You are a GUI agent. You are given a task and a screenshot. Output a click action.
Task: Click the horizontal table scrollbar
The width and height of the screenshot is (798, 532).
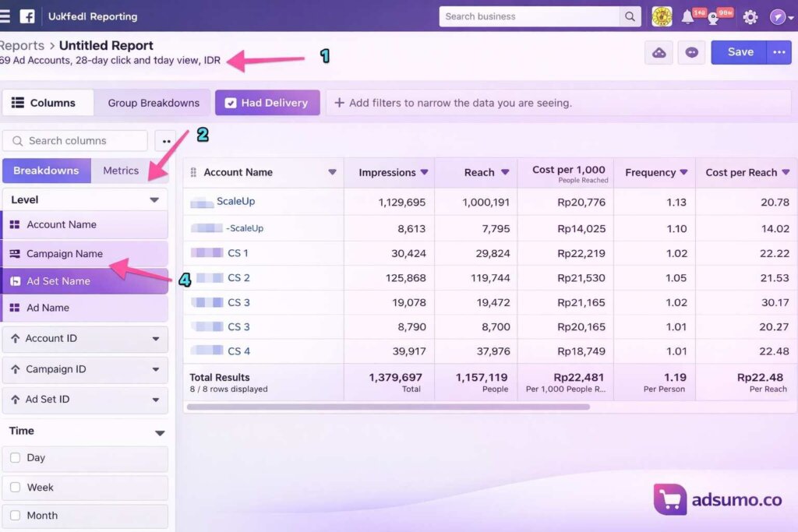click(388, 407)
